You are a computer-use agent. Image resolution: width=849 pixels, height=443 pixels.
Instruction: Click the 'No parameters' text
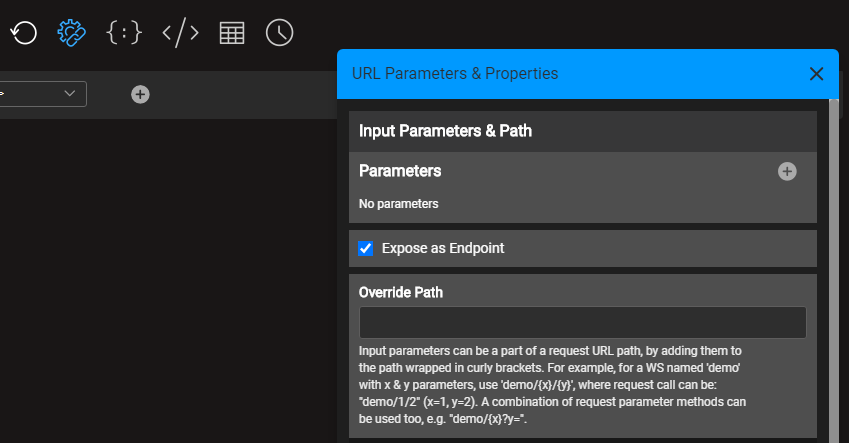click(399, 204)
